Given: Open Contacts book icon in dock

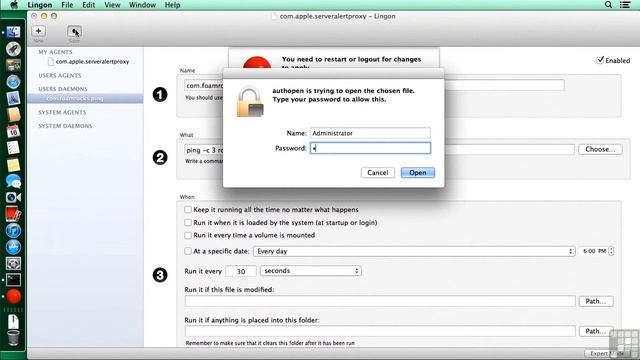Looking at the screenshot, I should [13, 115].
